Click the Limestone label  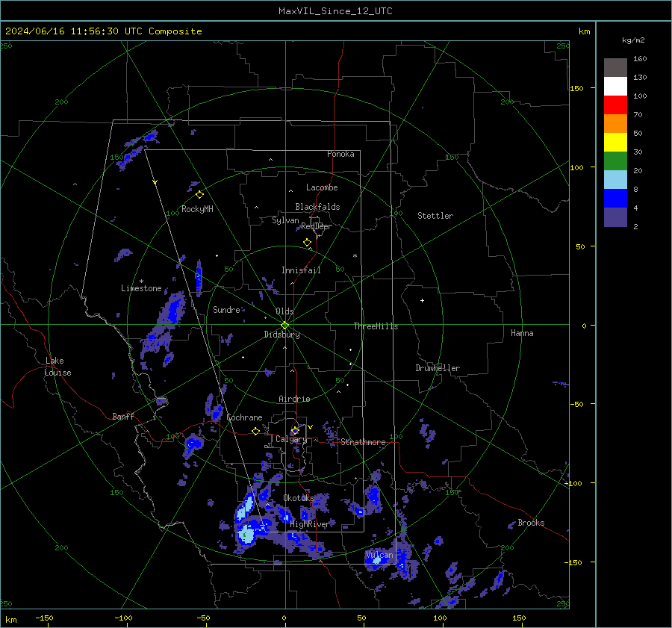pos(141,288)
